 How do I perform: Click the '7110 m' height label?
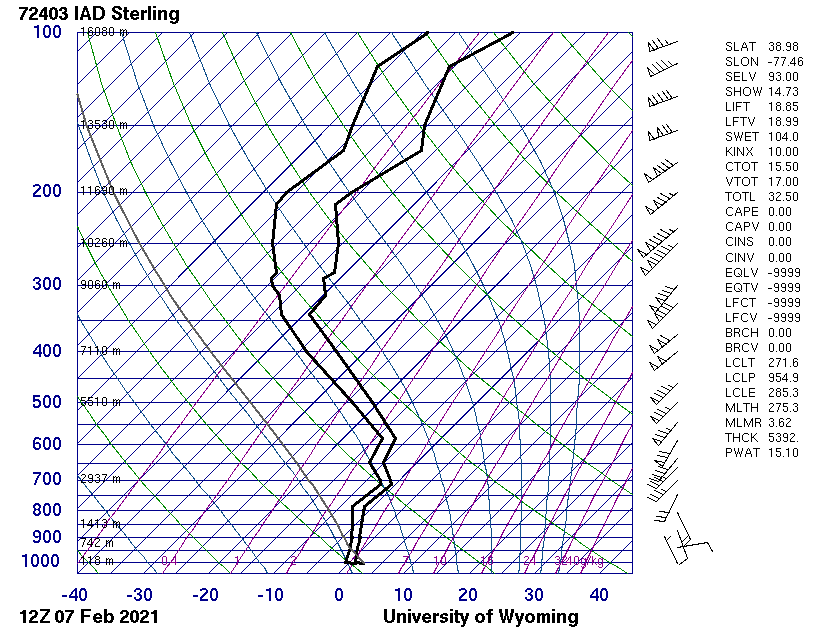(100, 350)
